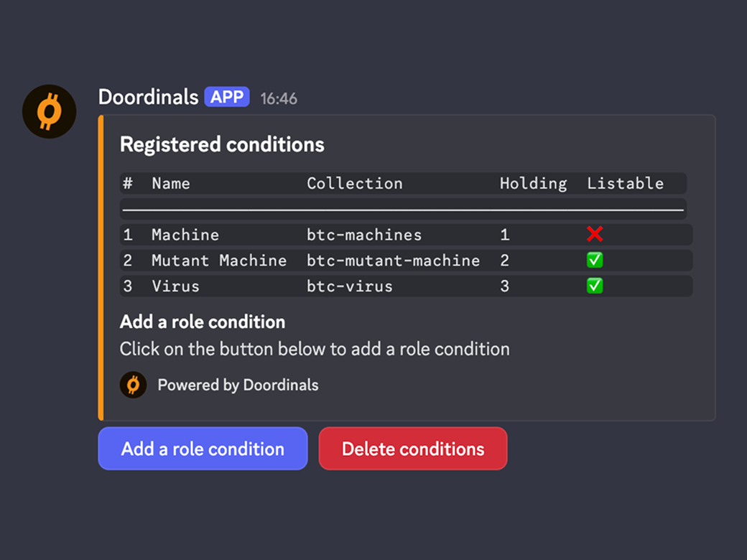Select the btc-machines collection text

click(x=364, y=235)
